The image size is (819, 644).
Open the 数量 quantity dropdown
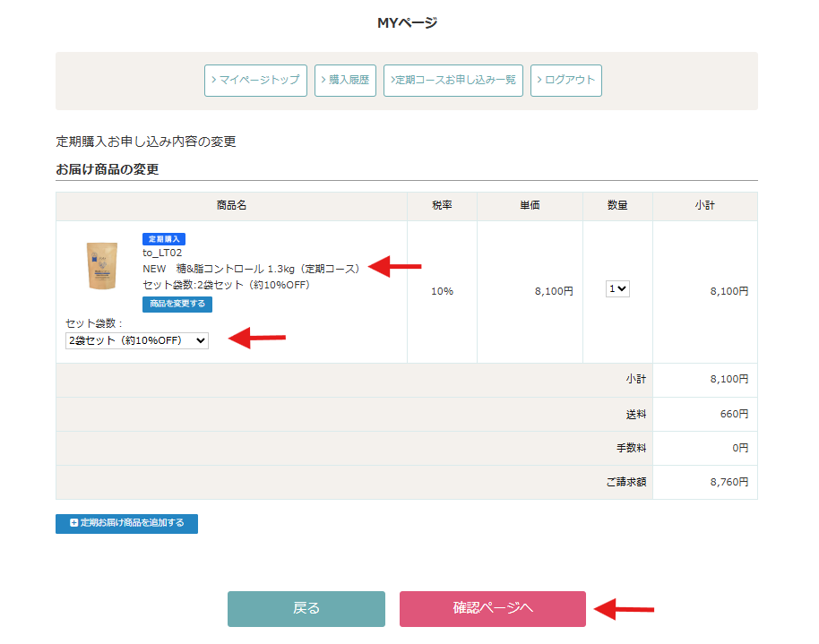(x=617, y=289)
